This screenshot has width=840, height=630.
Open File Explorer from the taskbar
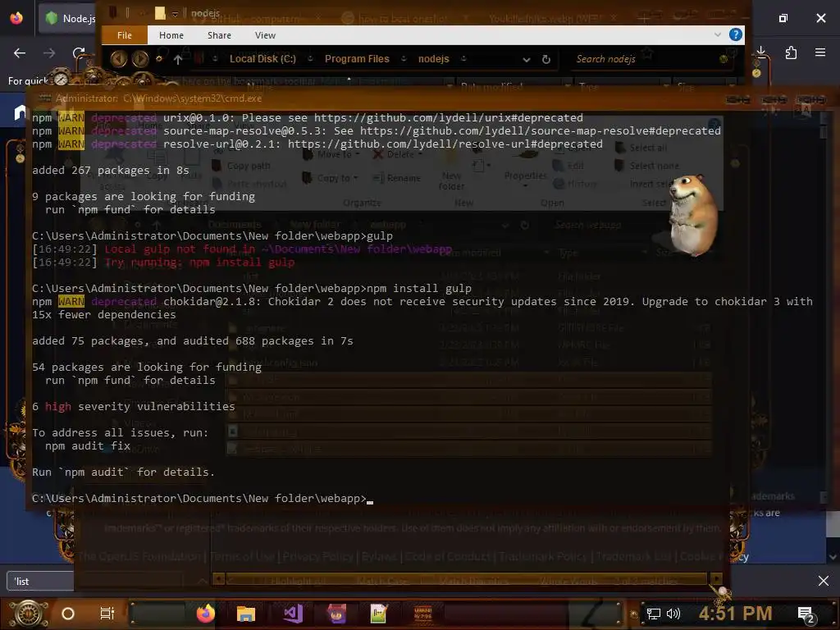pyautogui.click(x=246, y=614)
